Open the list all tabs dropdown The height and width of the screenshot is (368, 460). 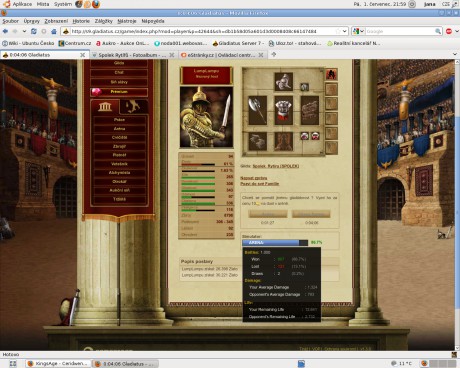[x=455, y=54]
